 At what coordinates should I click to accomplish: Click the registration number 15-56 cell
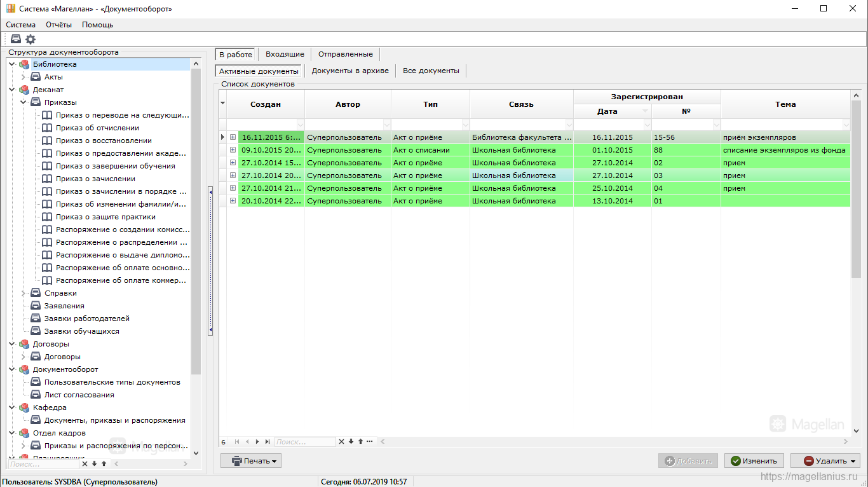tap(686, 137)
